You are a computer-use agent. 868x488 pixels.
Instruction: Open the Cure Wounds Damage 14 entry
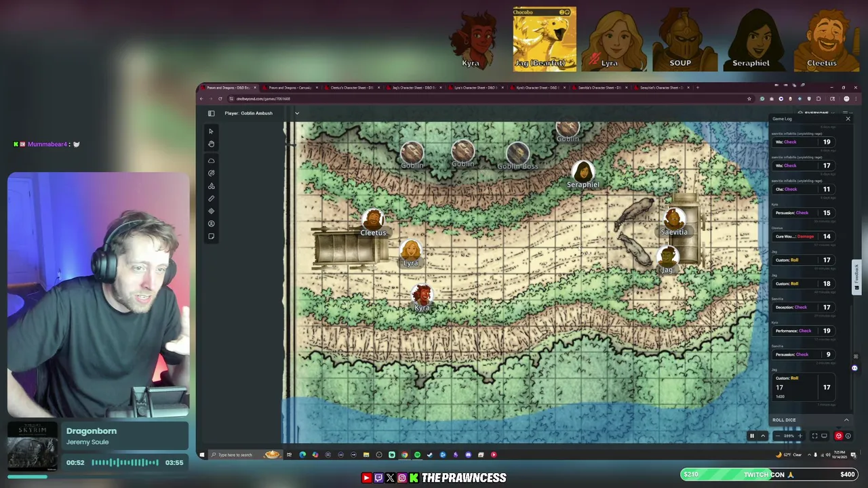[x=804, y=237]
